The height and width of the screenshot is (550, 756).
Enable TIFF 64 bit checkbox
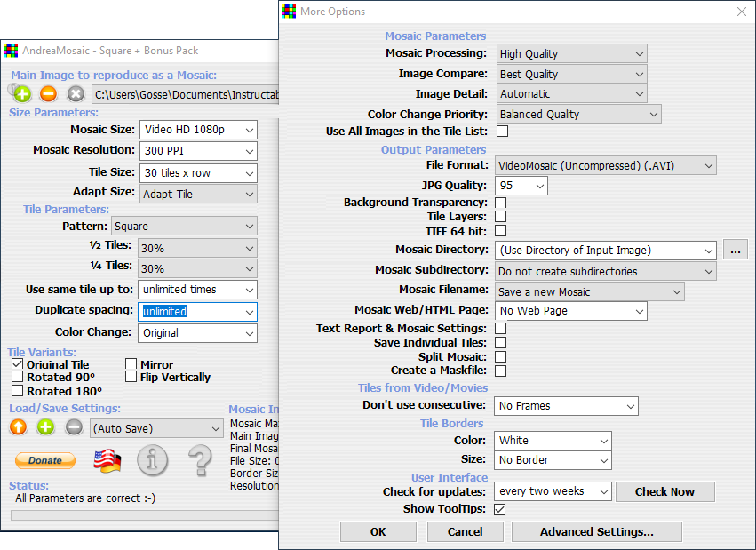click(500, 231)
